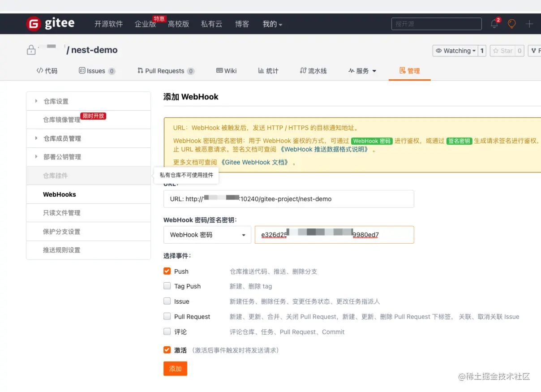This screenshot has height=392, width=541.
Task: Uncheck the Push event checkbox
Action: click(167, 271)
